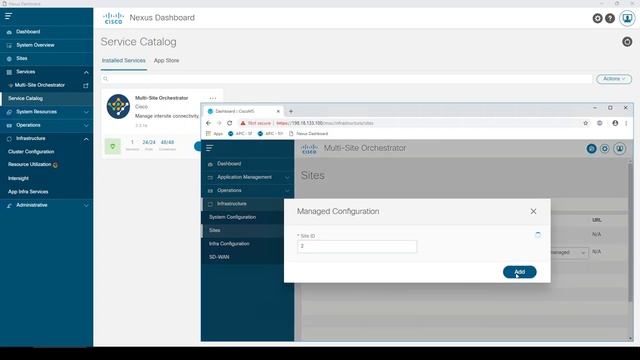Screen dimensions: 640x360
Task: Click the Orchestrator page vertical scrollbar
Action: coord(630,233)
